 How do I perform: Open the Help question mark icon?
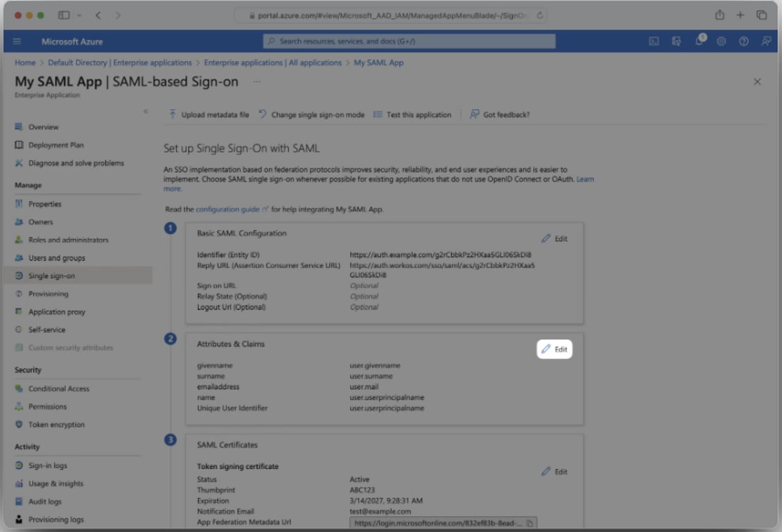click(744, 42)
